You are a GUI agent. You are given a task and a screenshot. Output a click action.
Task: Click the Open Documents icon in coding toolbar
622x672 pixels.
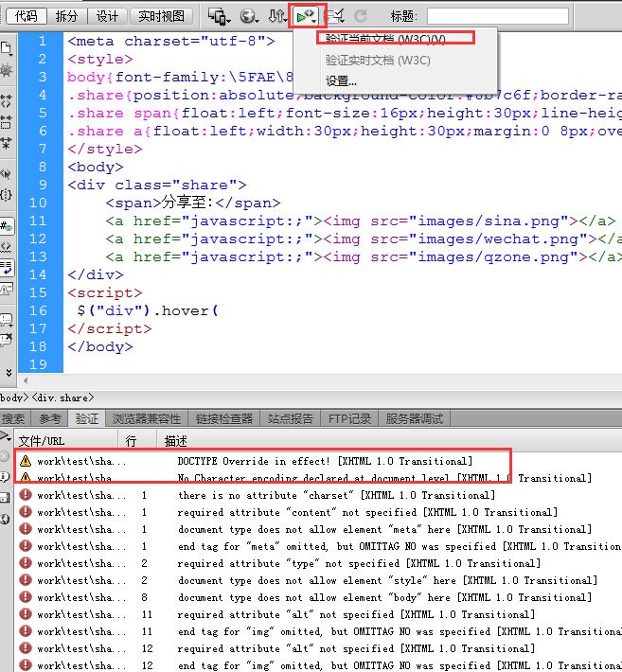[7, 48]
